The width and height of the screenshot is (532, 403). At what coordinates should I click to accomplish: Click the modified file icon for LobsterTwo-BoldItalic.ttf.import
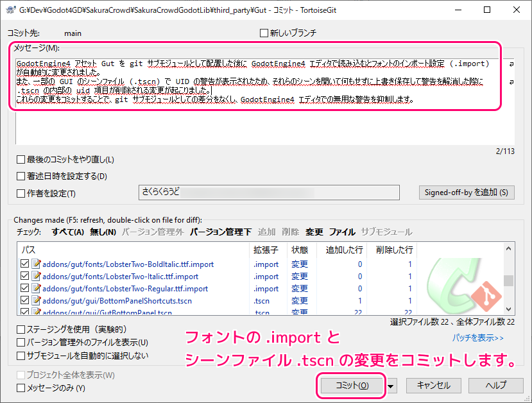click(36, 264)
